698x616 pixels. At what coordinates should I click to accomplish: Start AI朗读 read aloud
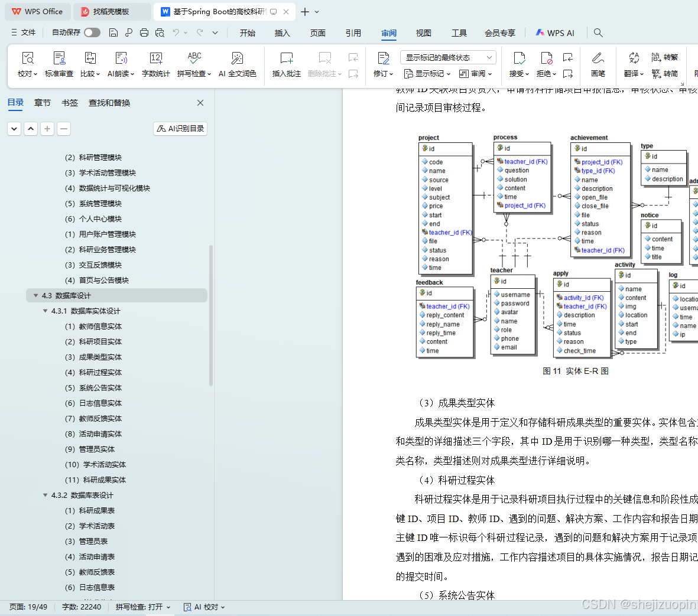coord(121,64)
